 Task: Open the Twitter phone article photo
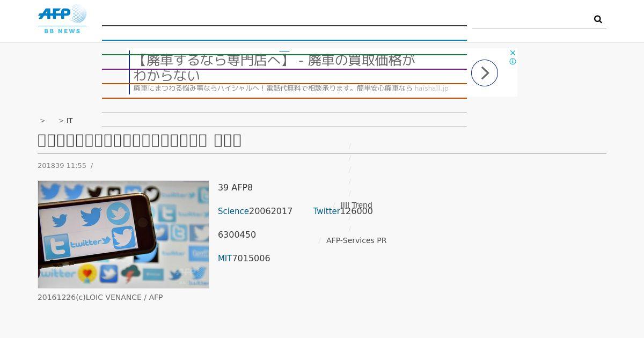tap(123, 234)
